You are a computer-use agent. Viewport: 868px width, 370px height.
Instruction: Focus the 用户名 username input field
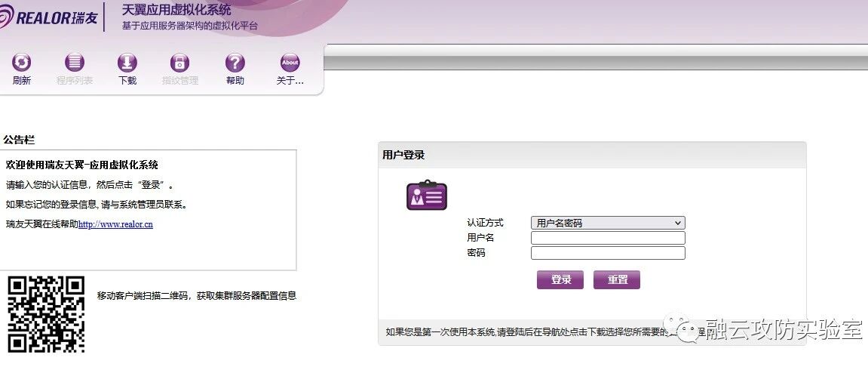(608, 238)
